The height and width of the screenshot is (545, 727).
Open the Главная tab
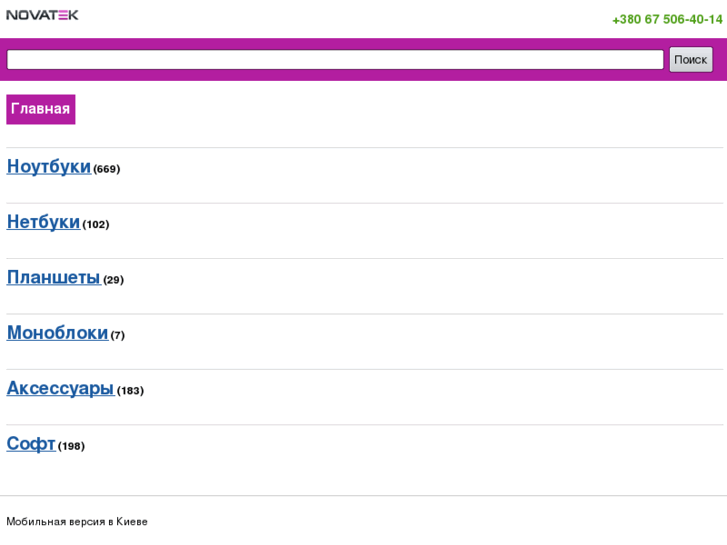(x=41, y=109)
